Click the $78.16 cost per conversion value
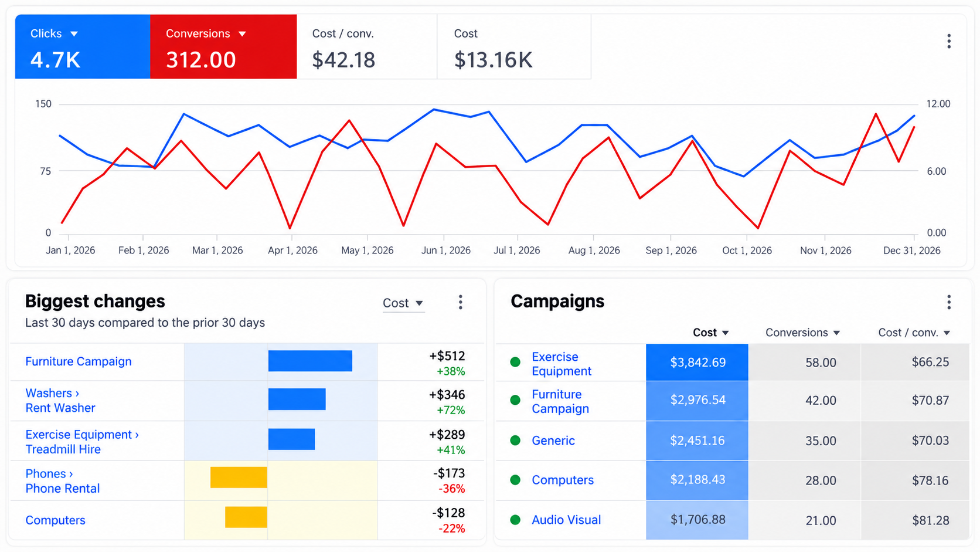 pyautogui.click(x=930, y=480)
